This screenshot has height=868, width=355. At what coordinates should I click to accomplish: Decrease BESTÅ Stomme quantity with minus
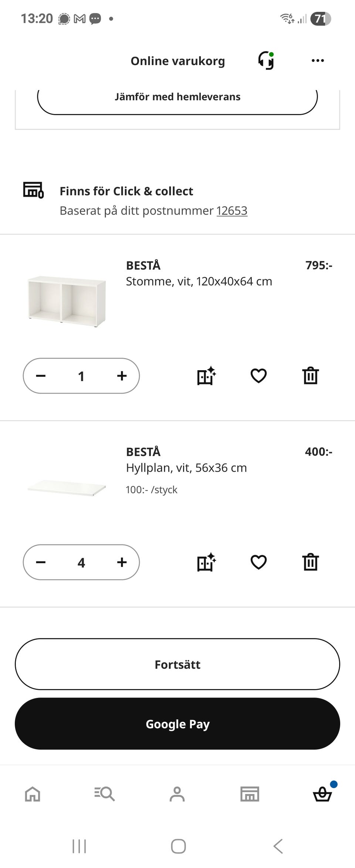[41, 376]
